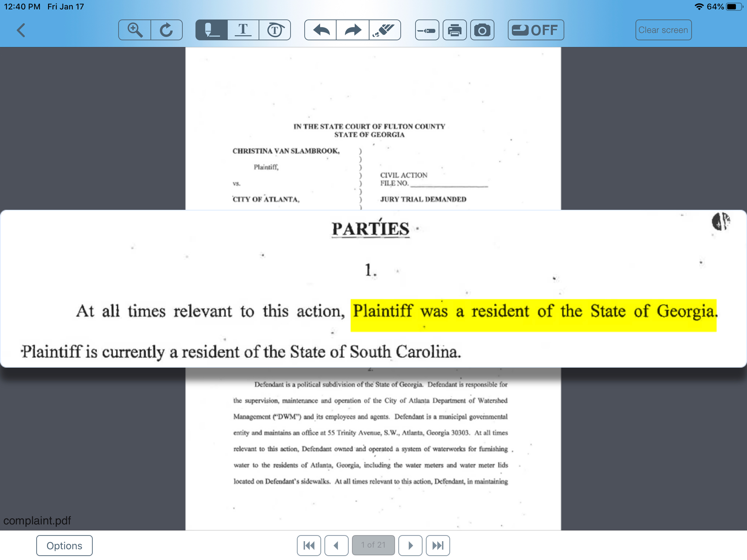Select the underline text tool
Viewport: 747px width, 560px height.
pyautogui.click(x=243, y=30)
